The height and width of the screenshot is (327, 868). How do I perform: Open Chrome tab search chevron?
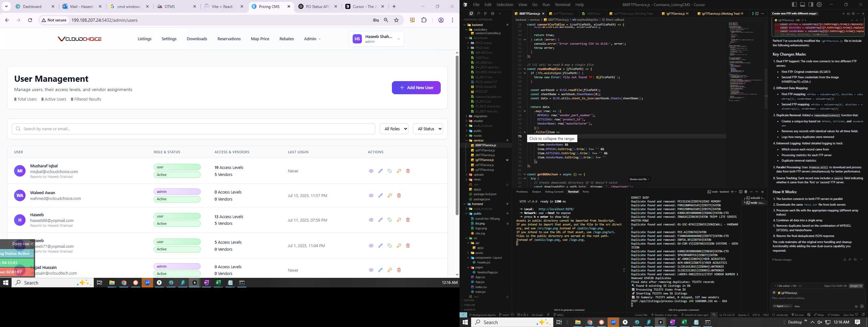pos(6,6)
